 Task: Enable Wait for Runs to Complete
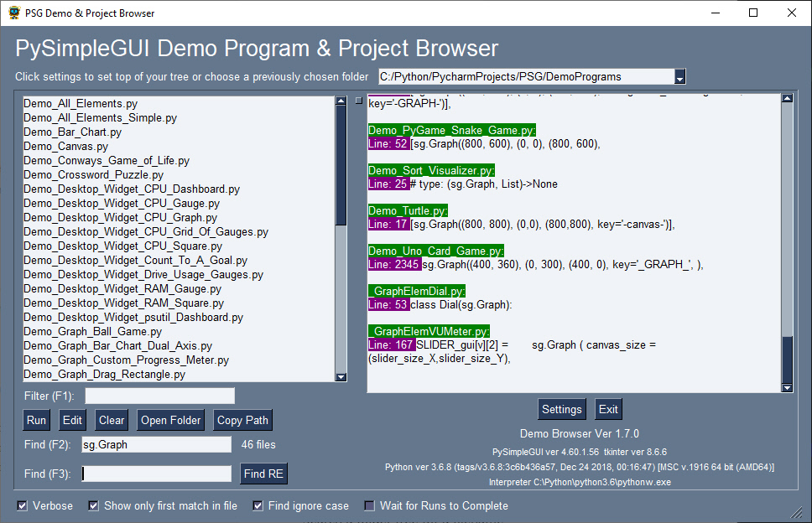370,505
